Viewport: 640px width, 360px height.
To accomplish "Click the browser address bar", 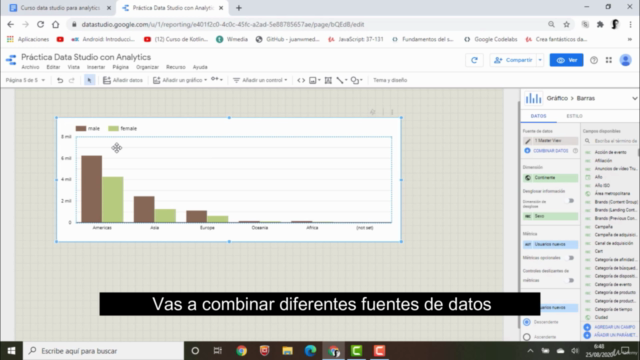I will [307, 24].
